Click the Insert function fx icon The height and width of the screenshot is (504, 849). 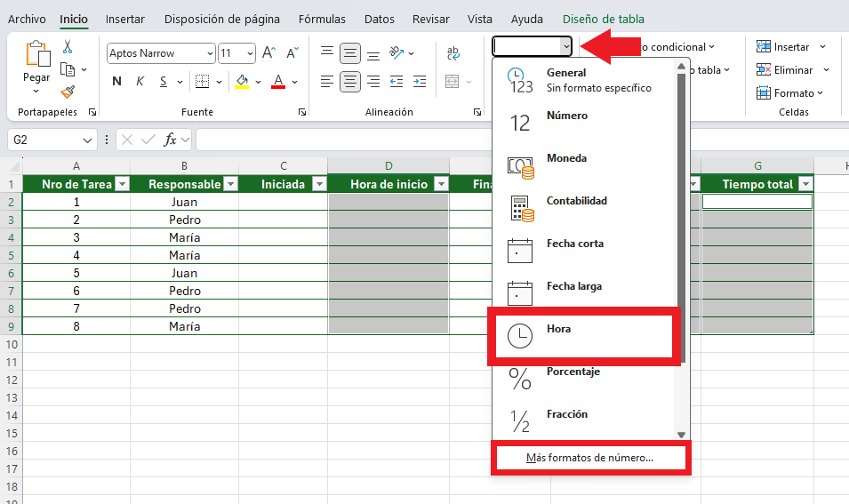[x=170, y=140]
